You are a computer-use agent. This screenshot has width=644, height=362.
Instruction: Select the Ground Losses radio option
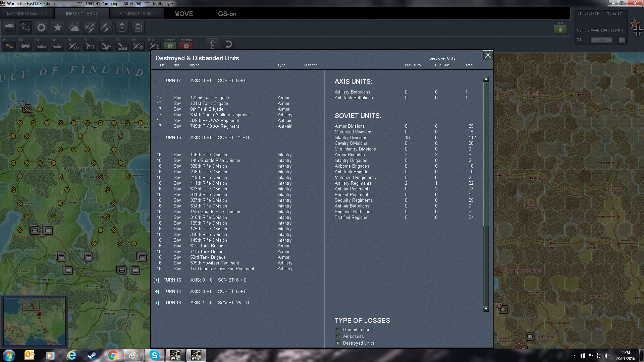338,330
